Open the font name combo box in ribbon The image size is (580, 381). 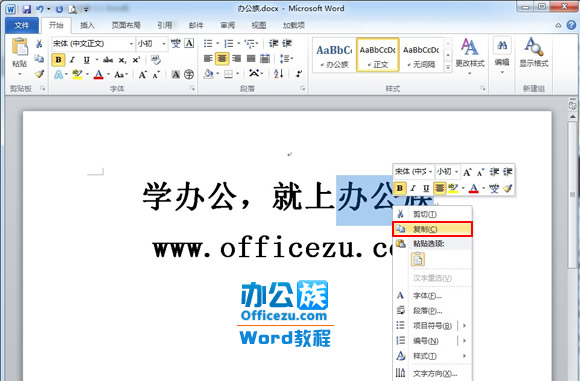(93, 44)
